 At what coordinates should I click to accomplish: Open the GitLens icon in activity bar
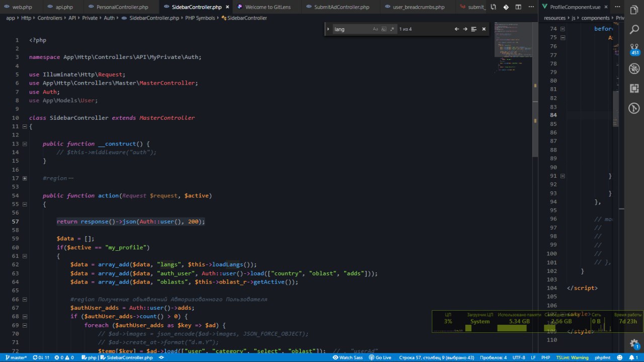point(634,108)
